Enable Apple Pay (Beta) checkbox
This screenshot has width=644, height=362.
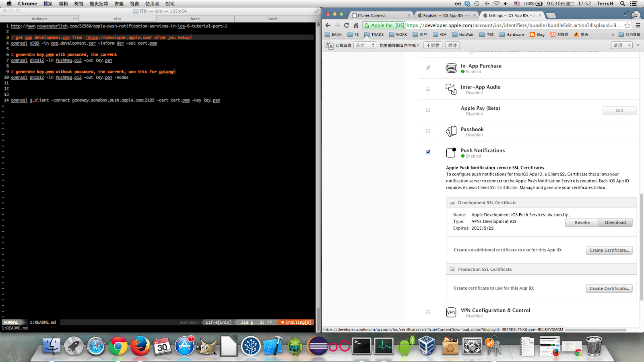pos(428,110)
